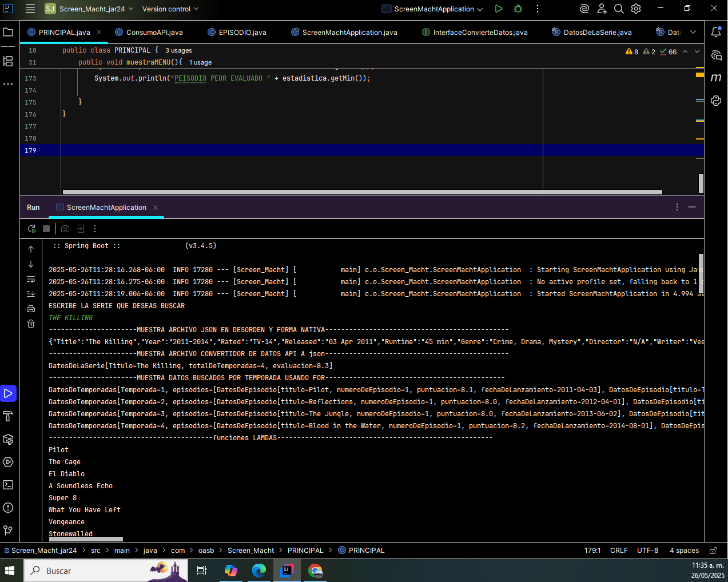Show hidden editor tabs chevron
Image resolution: width=728 pixels, height=582 pixels.
(693, 32)
